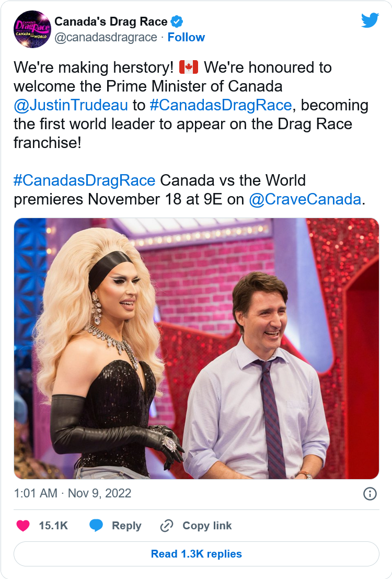The height and width of the screenshot is (579, 392).
Task: Open the @CraveCanada mention link
Action: click(305, 199)
